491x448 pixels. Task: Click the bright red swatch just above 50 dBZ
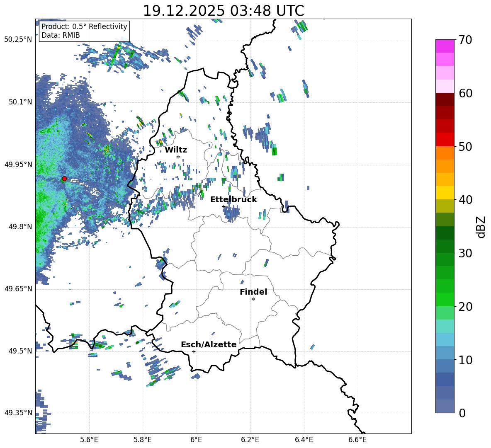tap(445, 140)
